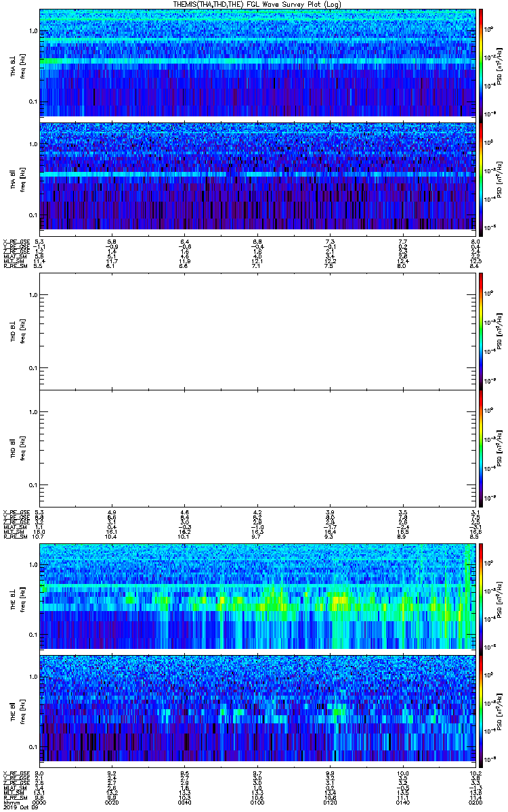Click the MLT_SM row label under THE panels
508x812 pixels.
click(13, 792)
